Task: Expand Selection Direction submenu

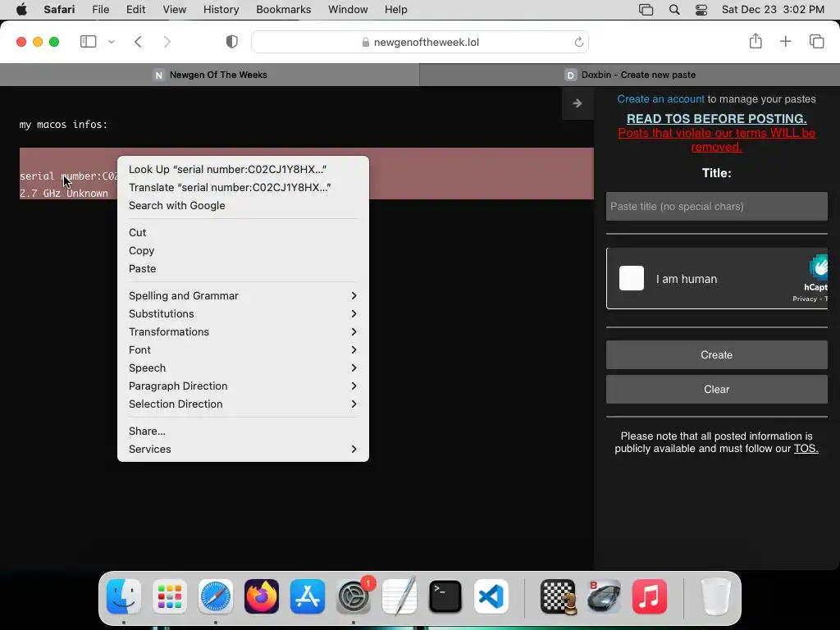Action: tap(243, 404)
